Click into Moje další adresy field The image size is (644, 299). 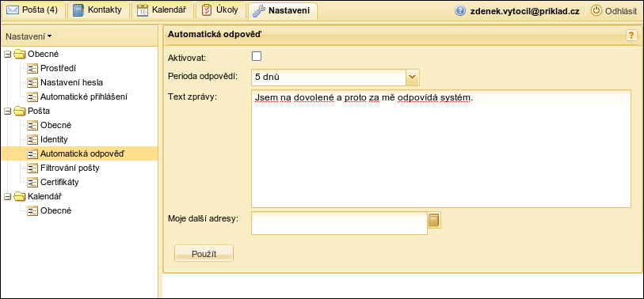(x=339, y=224)
